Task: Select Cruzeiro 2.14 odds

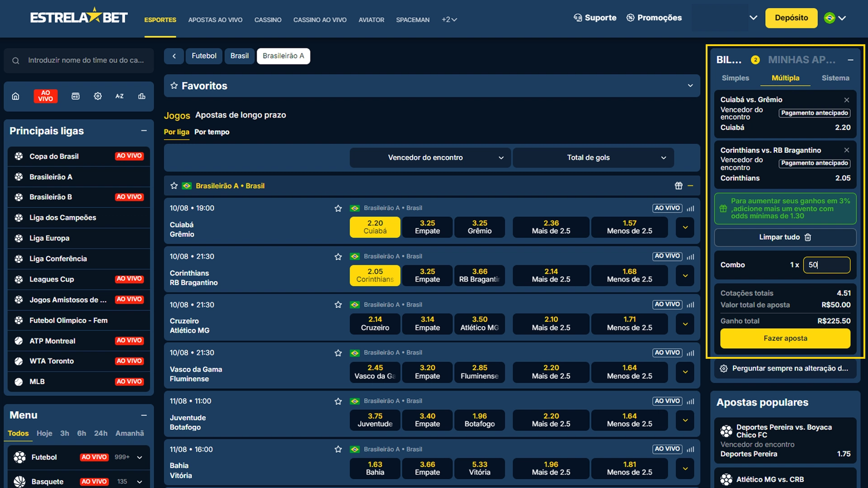Action: point(375,324)
